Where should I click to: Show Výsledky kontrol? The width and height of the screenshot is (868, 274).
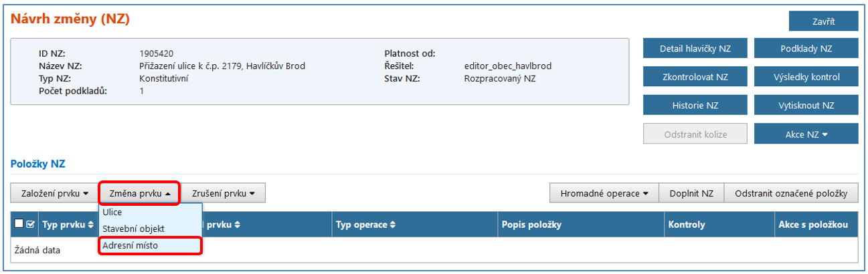pyautogui.click(x=806, y=77)
